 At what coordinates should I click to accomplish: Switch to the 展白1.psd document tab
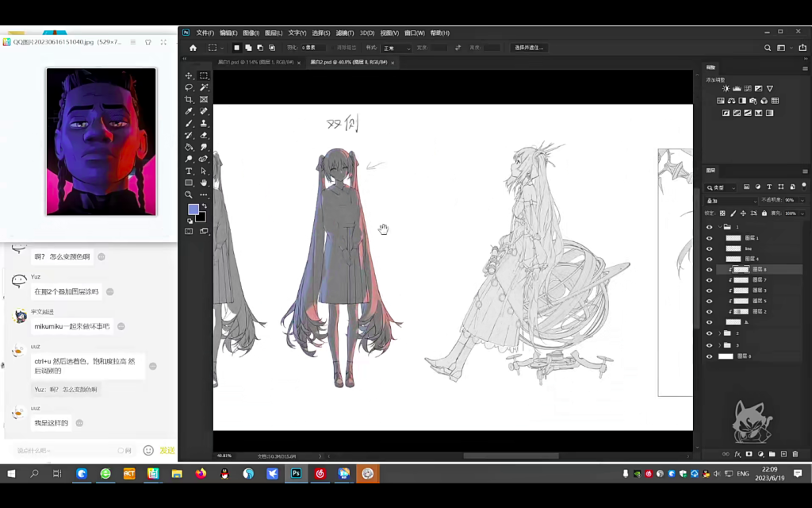254,62
